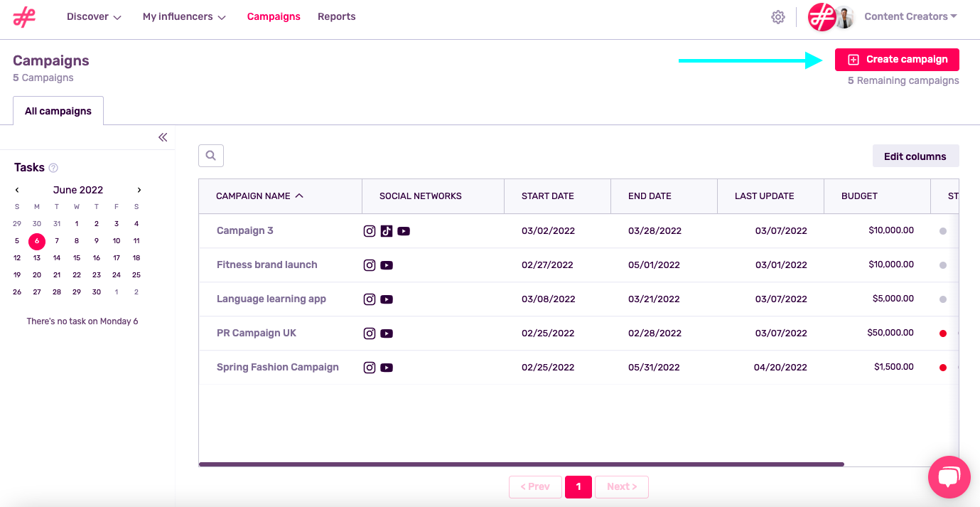Image resolution: width=980 pixels, height=507 pixels.
Task: Click the table's horizontal scrollbar
Action: click(521, 464)
